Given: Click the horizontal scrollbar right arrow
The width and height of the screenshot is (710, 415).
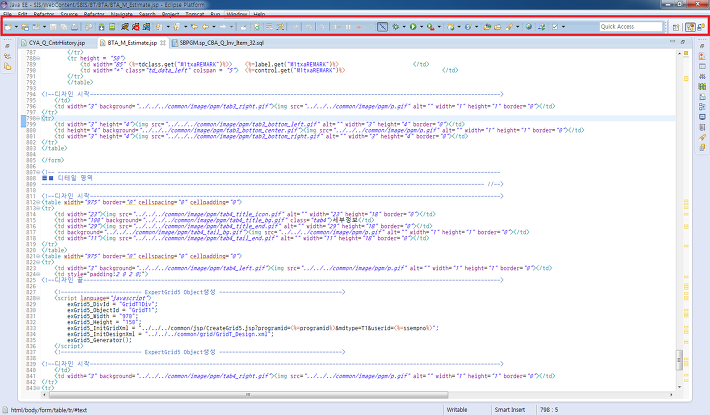Looking at the screenshot, I should (671, 395).
